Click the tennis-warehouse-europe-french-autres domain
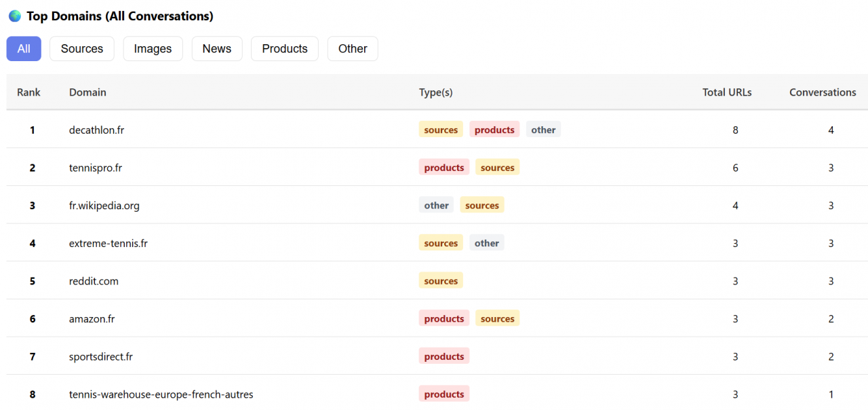 click(161, 394)
